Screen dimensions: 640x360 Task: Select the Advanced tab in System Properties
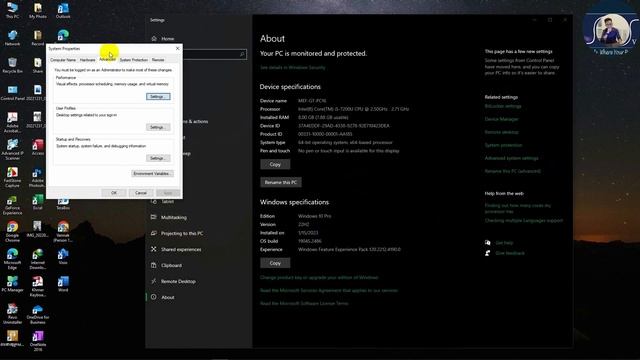(107, 60)
